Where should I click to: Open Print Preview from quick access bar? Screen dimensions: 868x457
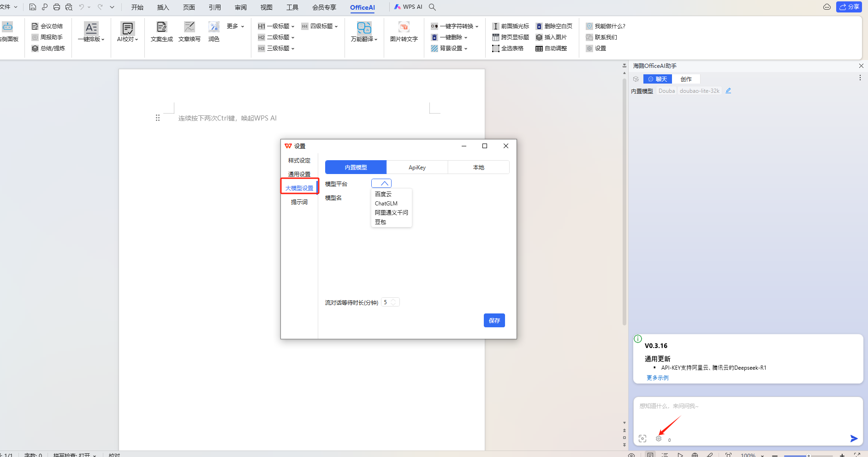click(x=69, y=7)
